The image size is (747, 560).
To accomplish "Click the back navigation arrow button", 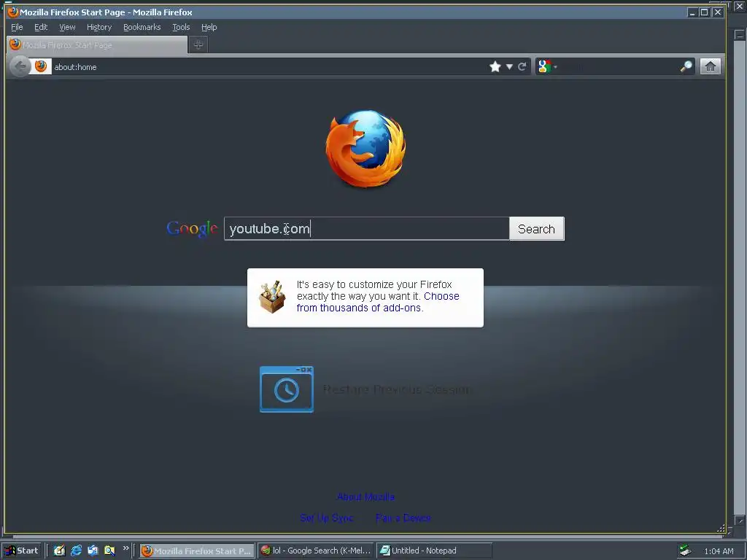I will click(20, 66).
